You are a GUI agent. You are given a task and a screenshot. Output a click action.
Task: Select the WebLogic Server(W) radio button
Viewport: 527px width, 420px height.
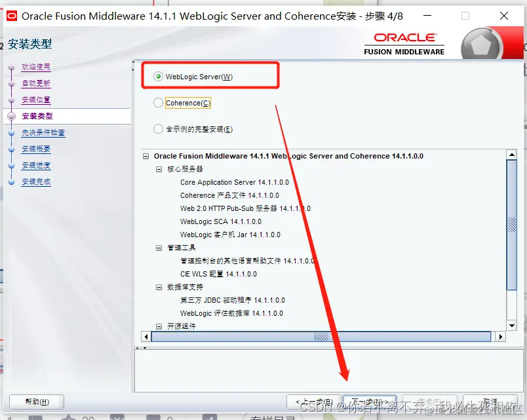point(158,77)
